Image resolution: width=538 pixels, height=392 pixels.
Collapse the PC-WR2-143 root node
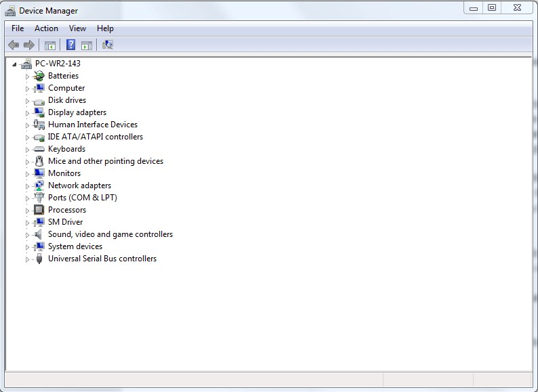pyautogui.click(x=14, y=64)
